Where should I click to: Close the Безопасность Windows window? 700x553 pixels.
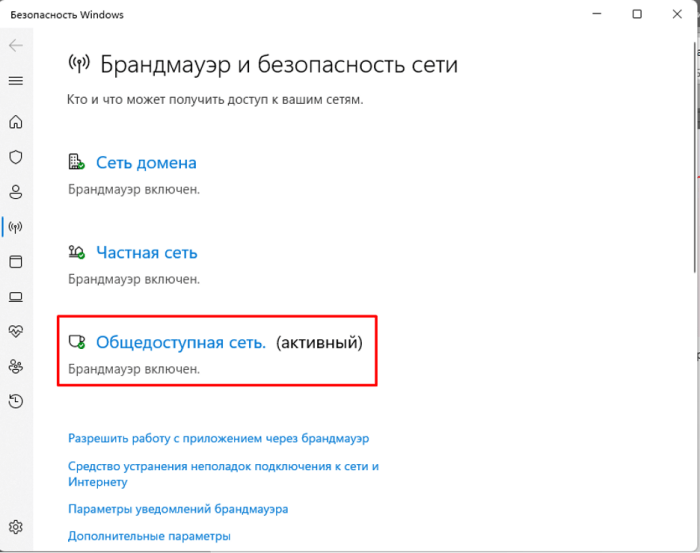click(677, 14)
